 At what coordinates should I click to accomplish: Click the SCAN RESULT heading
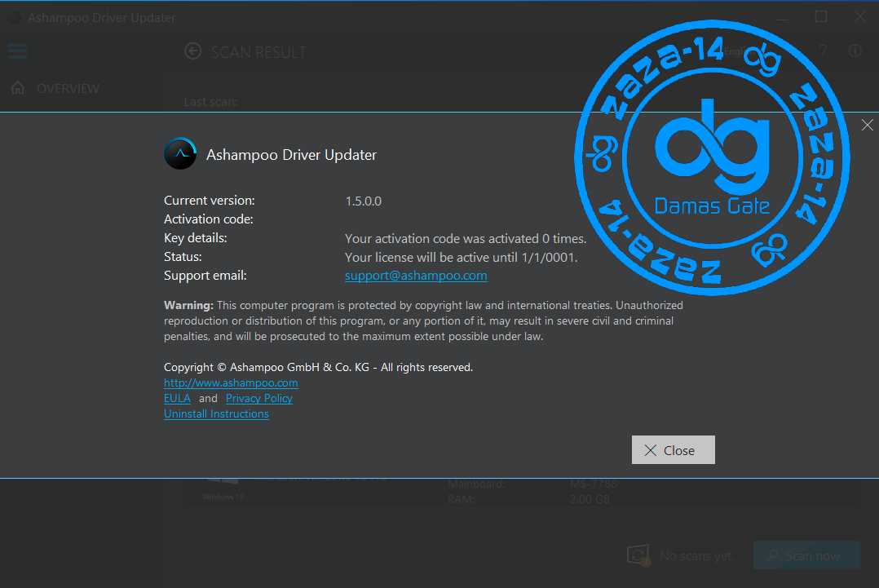[x=258, y=52]
